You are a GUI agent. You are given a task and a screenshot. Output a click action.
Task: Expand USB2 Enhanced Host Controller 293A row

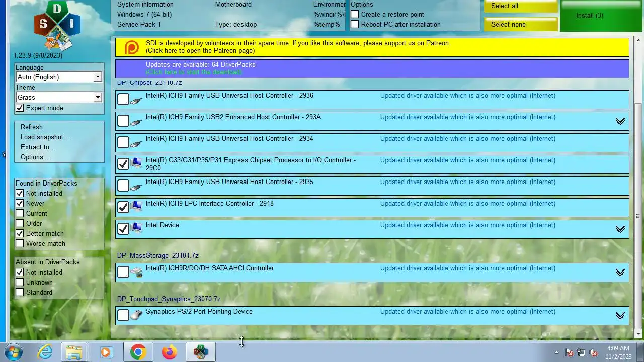620,121
